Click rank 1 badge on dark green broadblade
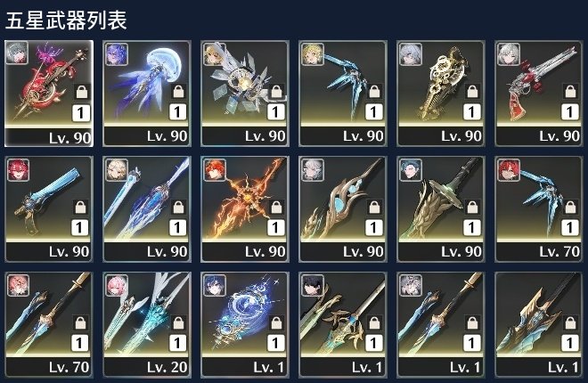 [472, 227]
